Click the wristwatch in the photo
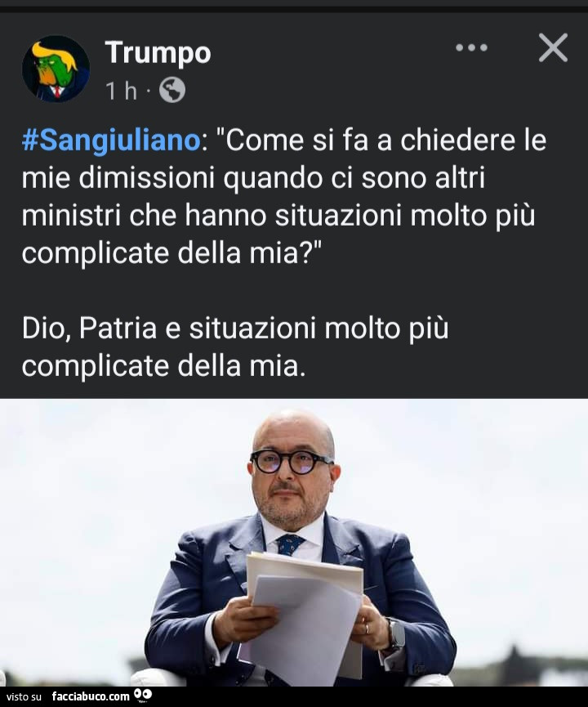 397,635
